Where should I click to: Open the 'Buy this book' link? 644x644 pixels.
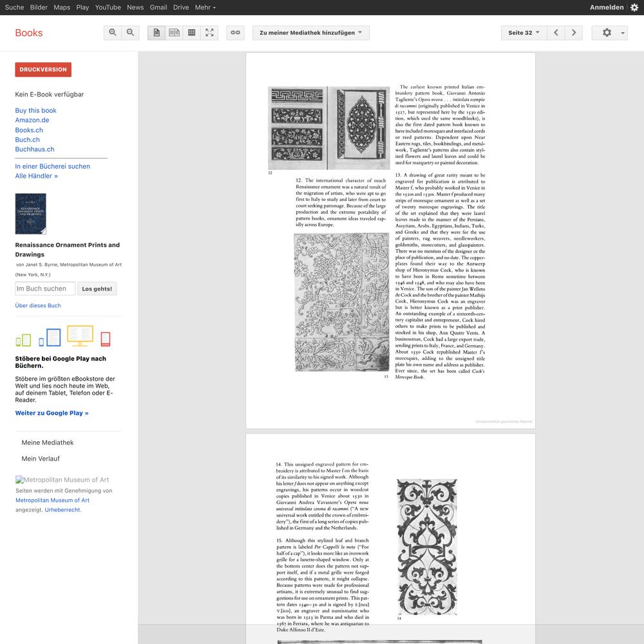pos(35,111)
